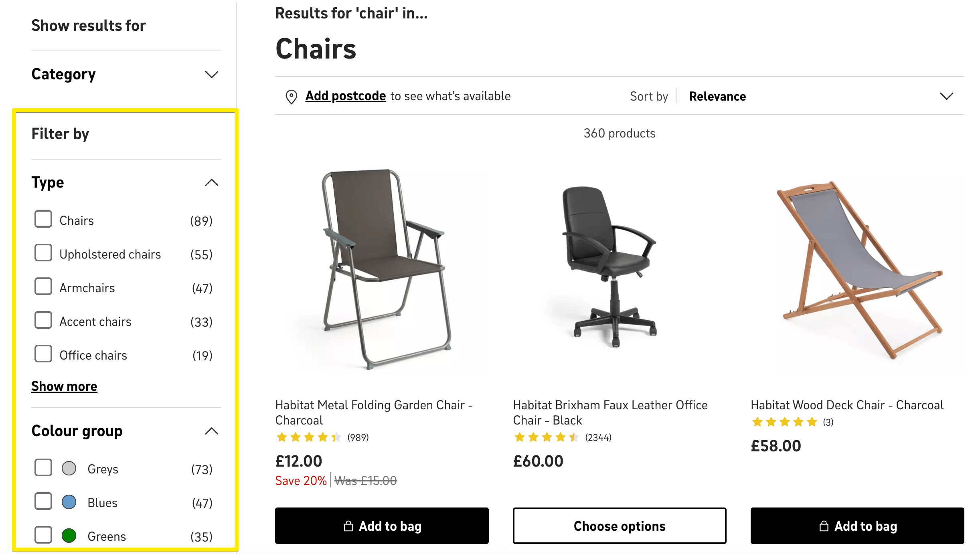Click the five-star rating of Habitat Wood Deck Chair
Image resolution: width=980 pixels, height=554 pixels.
point(784,422)
